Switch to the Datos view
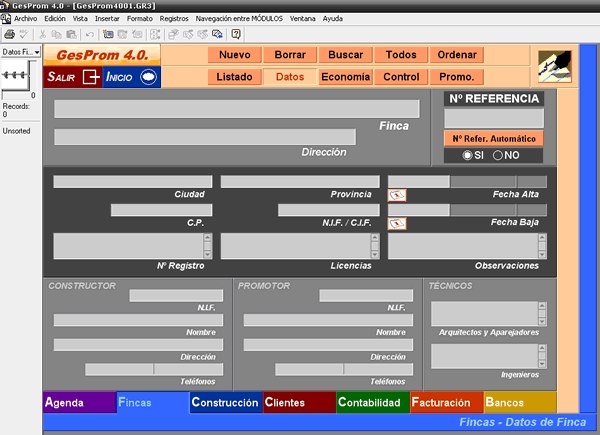 pyautogui.click(x=290, y=77)
